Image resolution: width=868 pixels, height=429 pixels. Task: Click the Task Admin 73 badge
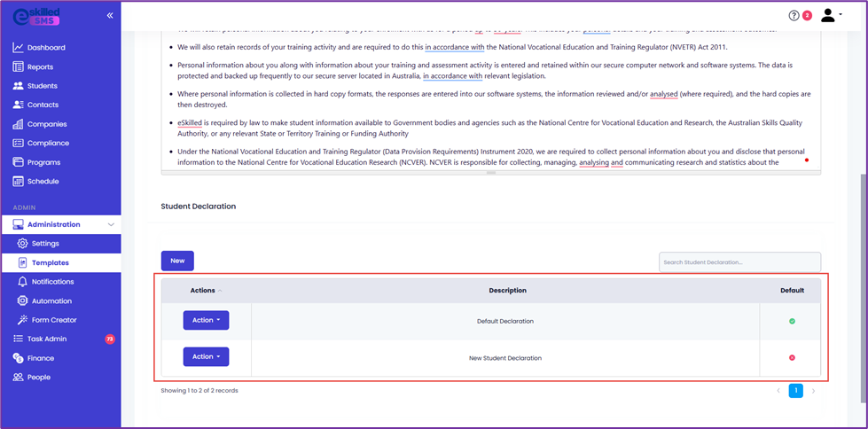click(x=110, y=339)
